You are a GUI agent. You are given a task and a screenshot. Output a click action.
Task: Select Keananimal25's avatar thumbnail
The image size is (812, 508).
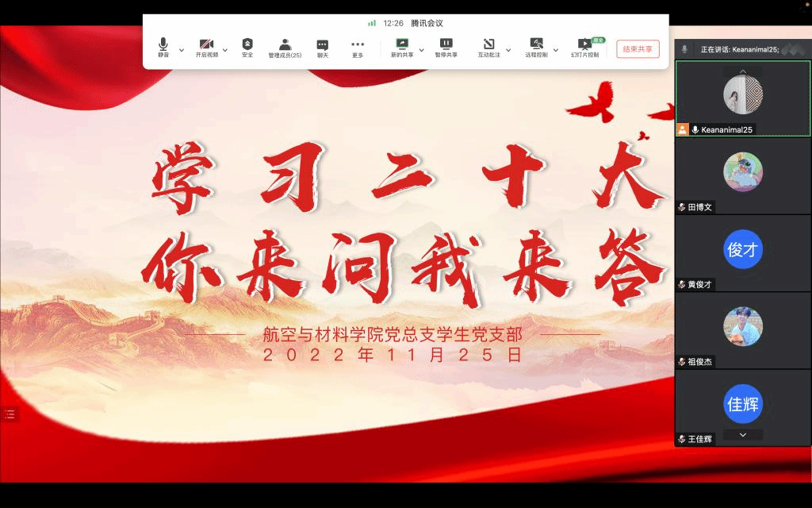[742, 94]
